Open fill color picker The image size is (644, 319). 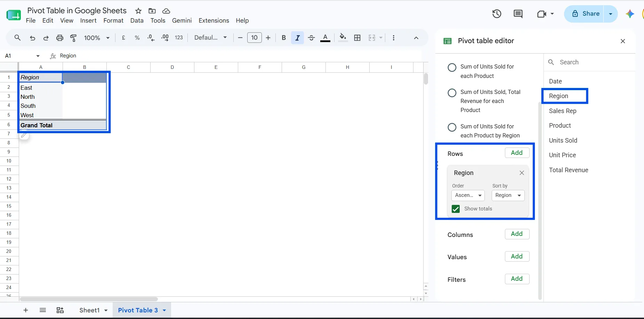pyautogui.click(x=343, y=38)
